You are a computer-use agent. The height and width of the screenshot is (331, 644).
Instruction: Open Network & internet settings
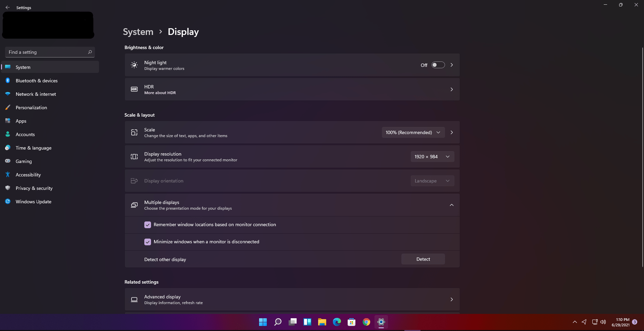(x=36, y=94)
